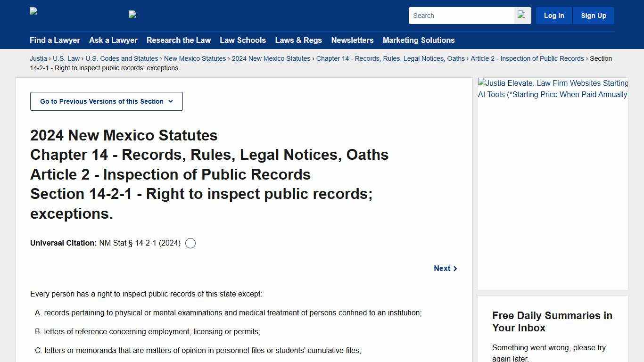The width and height of the screenshot is (644, 362).
Task: Click the copy citation icon beside NM Stat
Action: (x=190, y=243)
